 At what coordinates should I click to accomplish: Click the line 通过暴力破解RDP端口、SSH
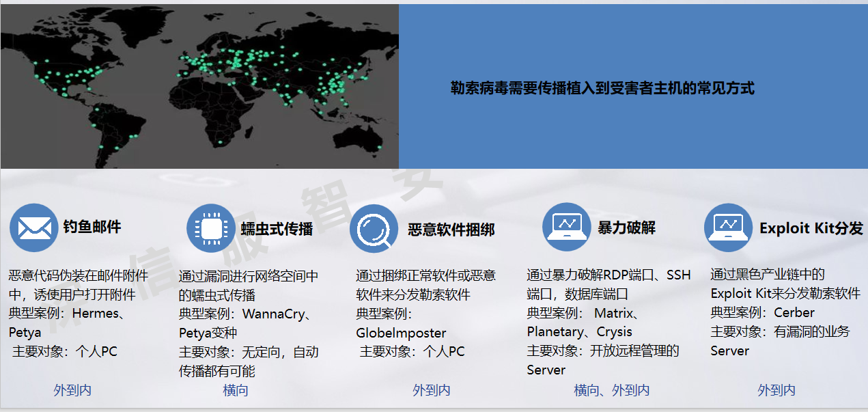pyautogui.click(x=608, y=275)
